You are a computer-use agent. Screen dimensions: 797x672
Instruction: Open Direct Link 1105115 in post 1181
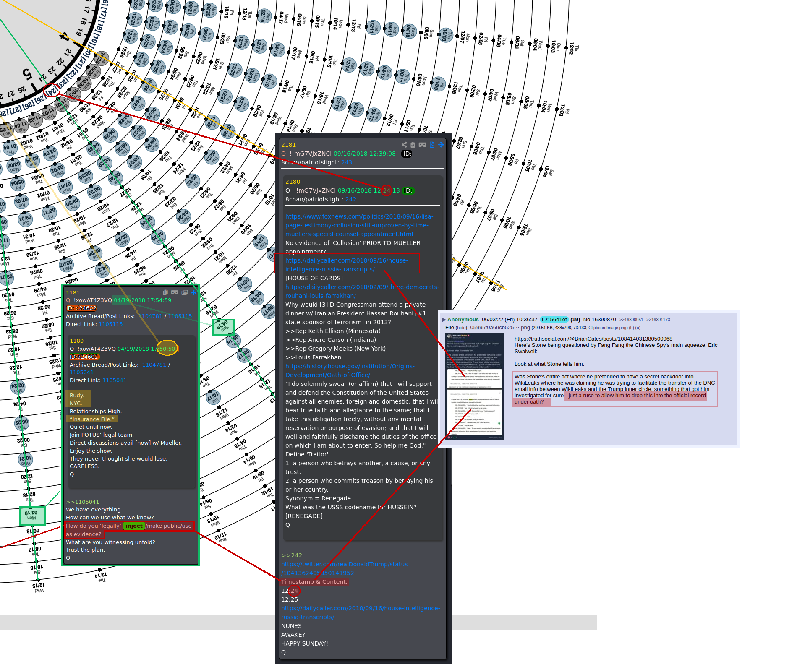(111, 324)
